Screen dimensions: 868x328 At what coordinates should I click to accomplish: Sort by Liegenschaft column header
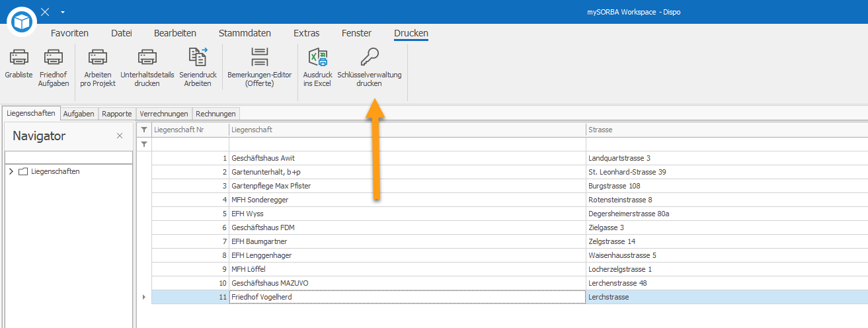point(407,130)
